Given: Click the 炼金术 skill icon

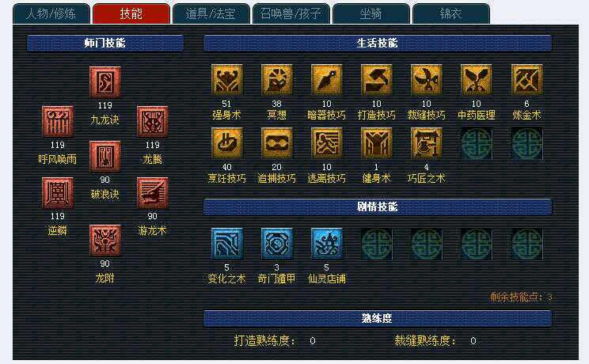Looking at the screenshot, I should point(526,80).
